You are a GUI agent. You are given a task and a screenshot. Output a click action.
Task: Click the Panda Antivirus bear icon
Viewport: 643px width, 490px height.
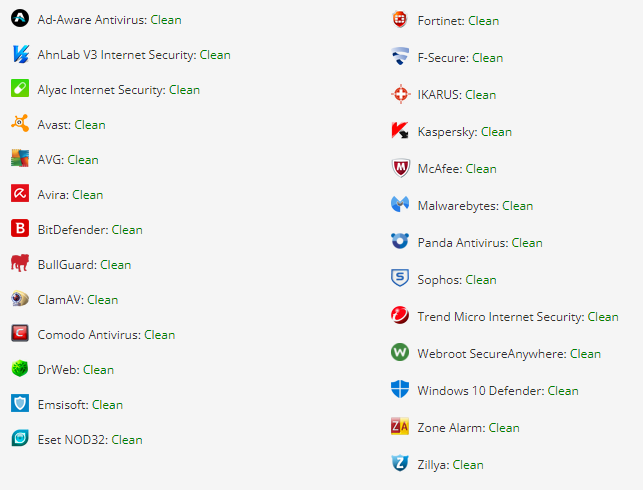(x=400, y=241)
